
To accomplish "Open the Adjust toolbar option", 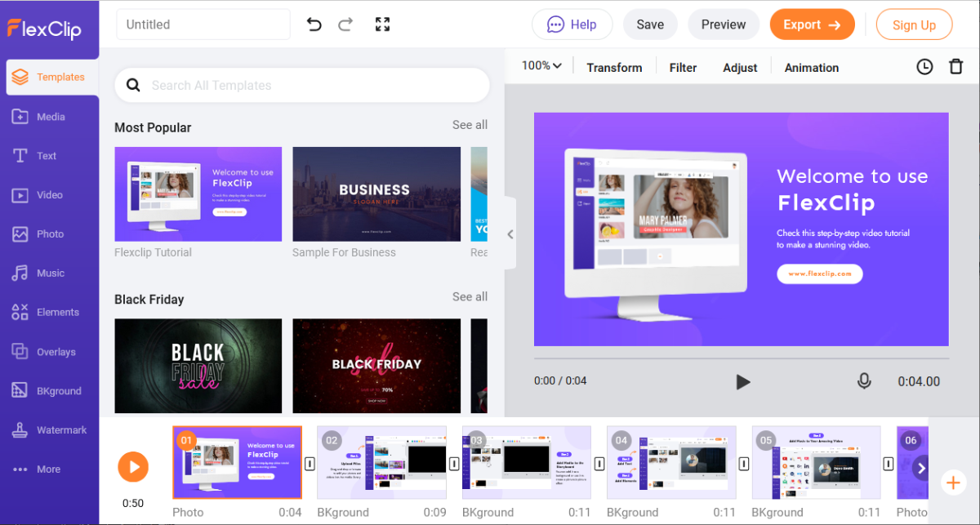I will pyautogui.click(x=740, y=67).
